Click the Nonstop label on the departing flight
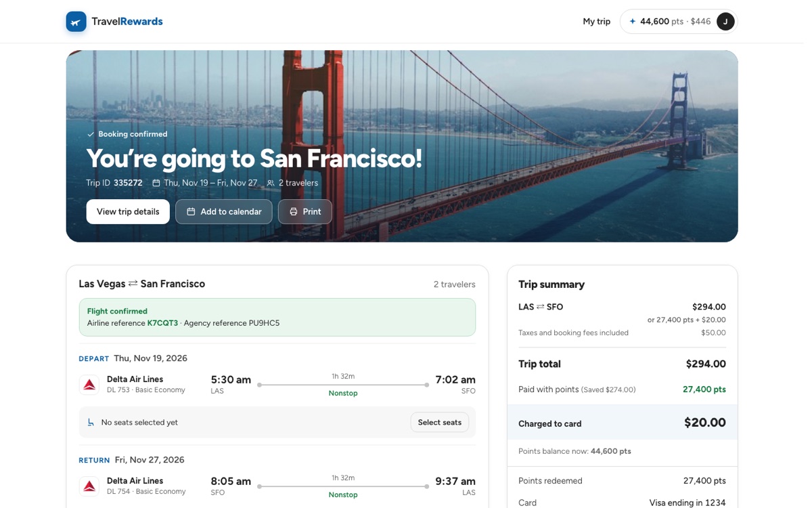Image resolution: width=812 pixels, height=508 pixels. point(343,394)
